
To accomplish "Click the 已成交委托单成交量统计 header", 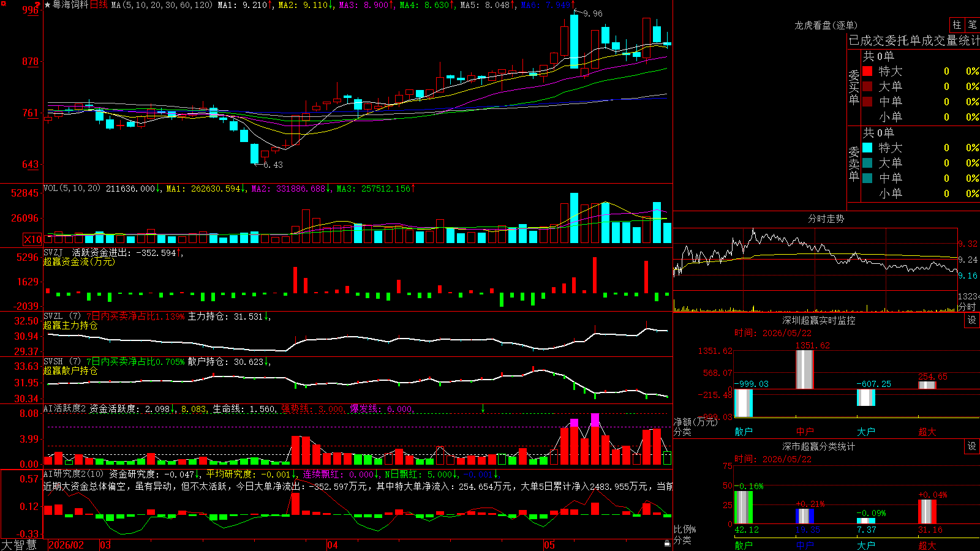I will click(914, 40).
